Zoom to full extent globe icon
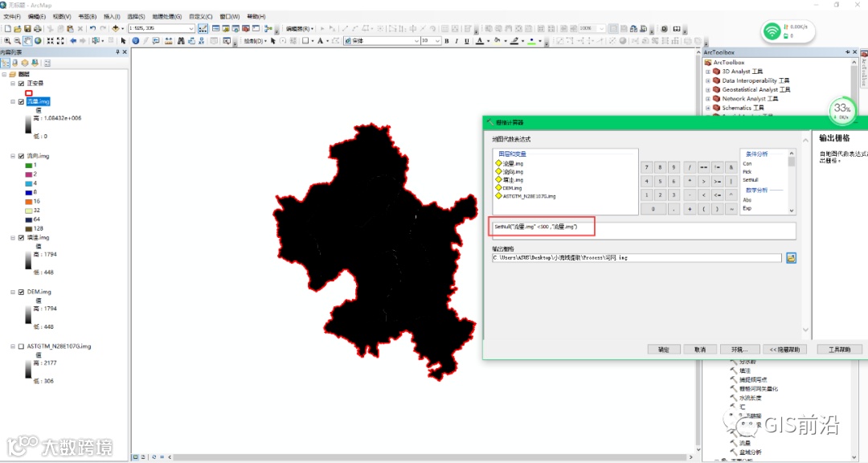Screen dimensions: 868x463 coord(39,41)
